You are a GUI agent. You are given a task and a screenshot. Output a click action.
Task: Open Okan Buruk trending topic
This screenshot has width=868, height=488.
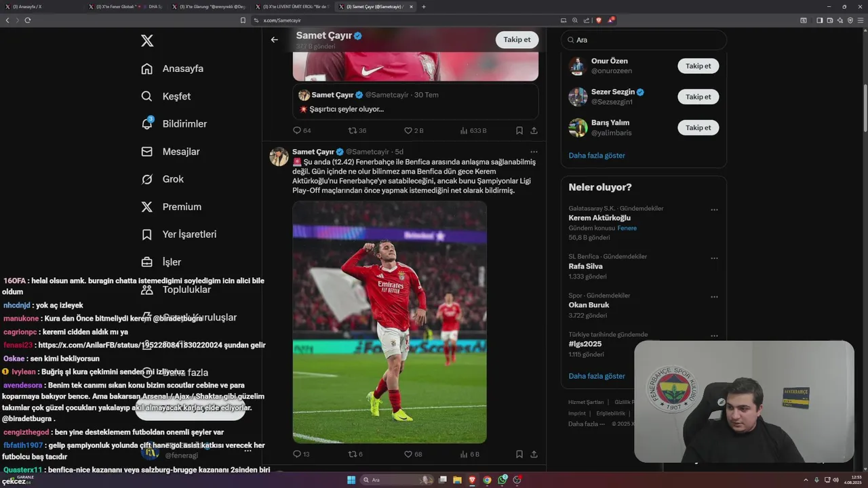589,305
